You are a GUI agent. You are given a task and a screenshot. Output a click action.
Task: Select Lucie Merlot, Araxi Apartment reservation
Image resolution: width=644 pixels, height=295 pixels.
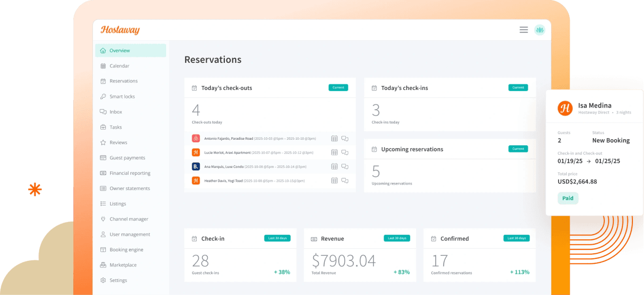[x=270, y=152]
